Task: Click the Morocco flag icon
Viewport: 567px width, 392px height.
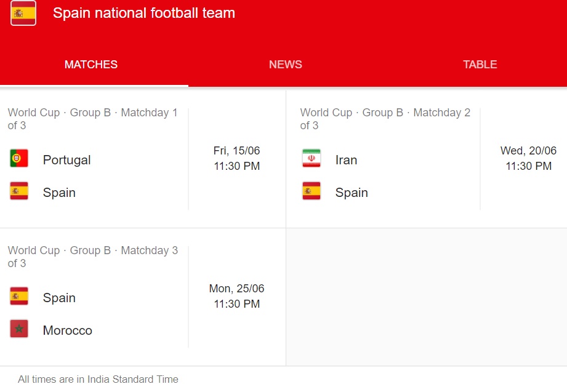Action: click(x=19, y=329)
